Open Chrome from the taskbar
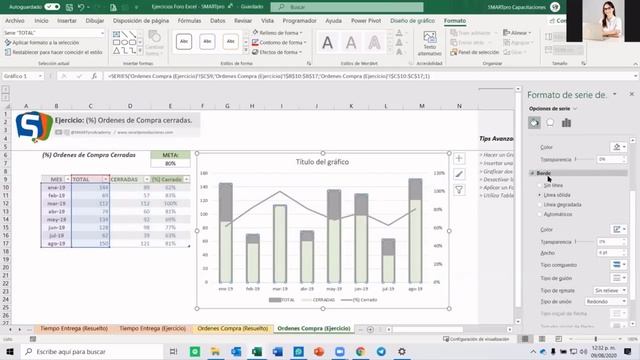 (360, 351)
